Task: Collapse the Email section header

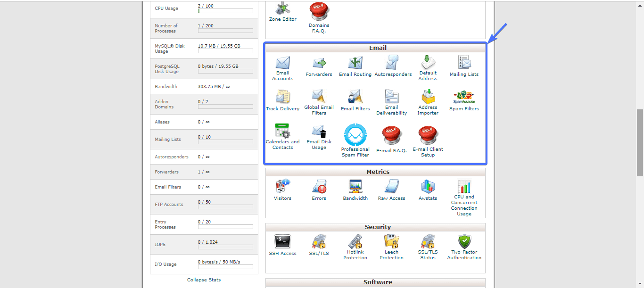Action: coord(375,48)
